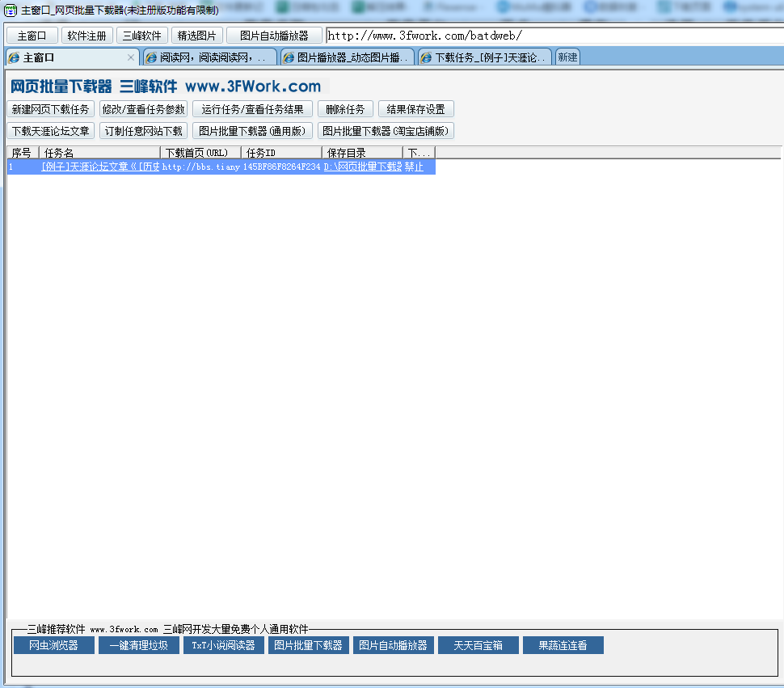Viewport: 784px width, 688px height.
Task: Click the www.3FWork.com banner heading
Action: click(253, 86)
